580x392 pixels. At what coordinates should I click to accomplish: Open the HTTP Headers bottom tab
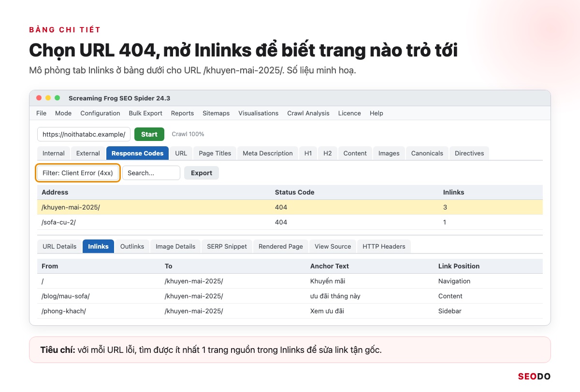click(384, 246)
